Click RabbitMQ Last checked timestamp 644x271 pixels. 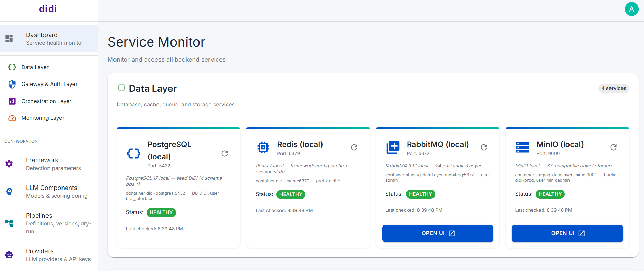pyautogui.click(x=414, y=210)
